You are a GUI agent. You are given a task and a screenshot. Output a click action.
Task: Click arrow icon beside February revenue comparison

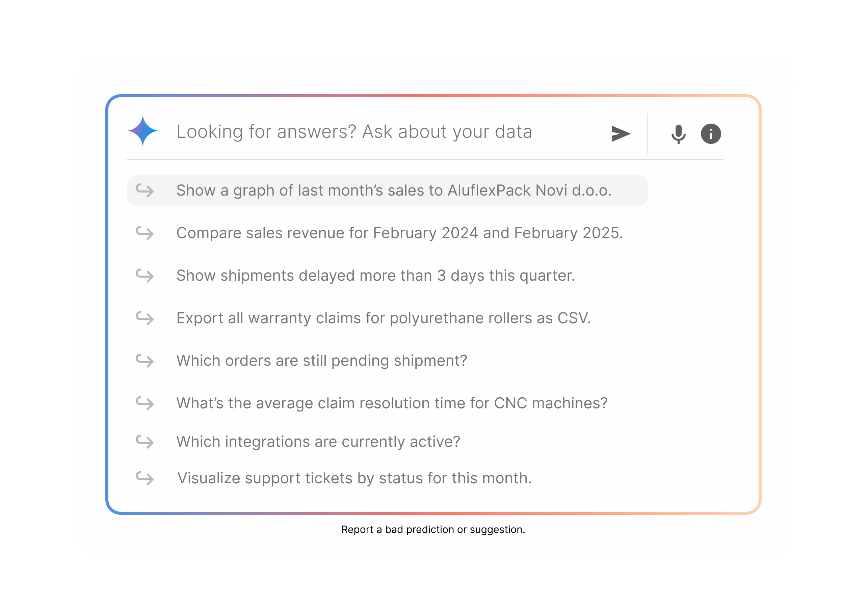pos(145,233)
